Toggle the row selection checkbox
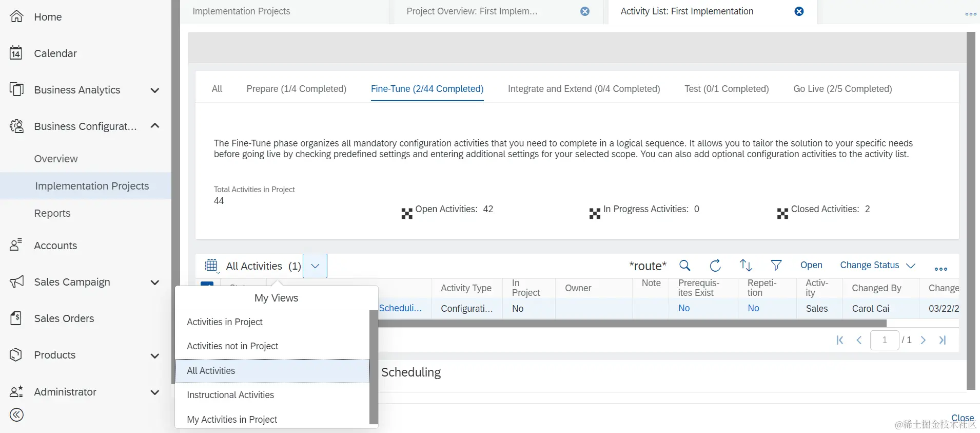The width and height of the screenshot is (980, 433). (x=207, y=283)
